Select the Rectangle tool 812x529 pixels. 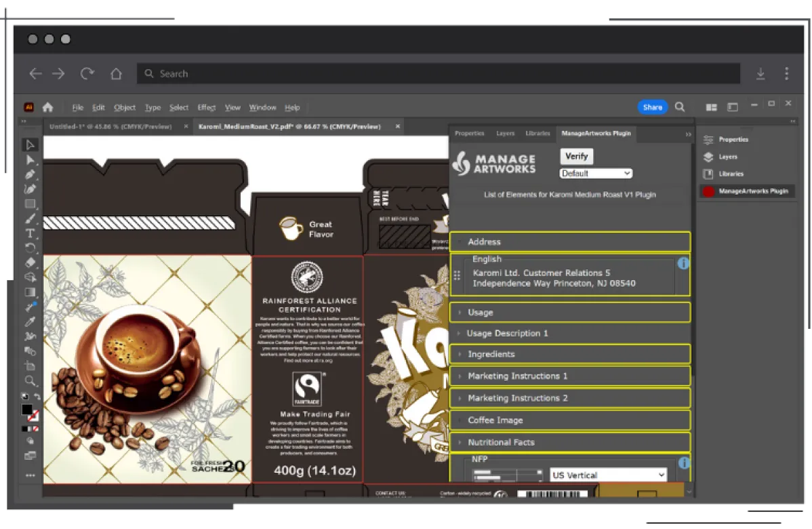(30, 203)
